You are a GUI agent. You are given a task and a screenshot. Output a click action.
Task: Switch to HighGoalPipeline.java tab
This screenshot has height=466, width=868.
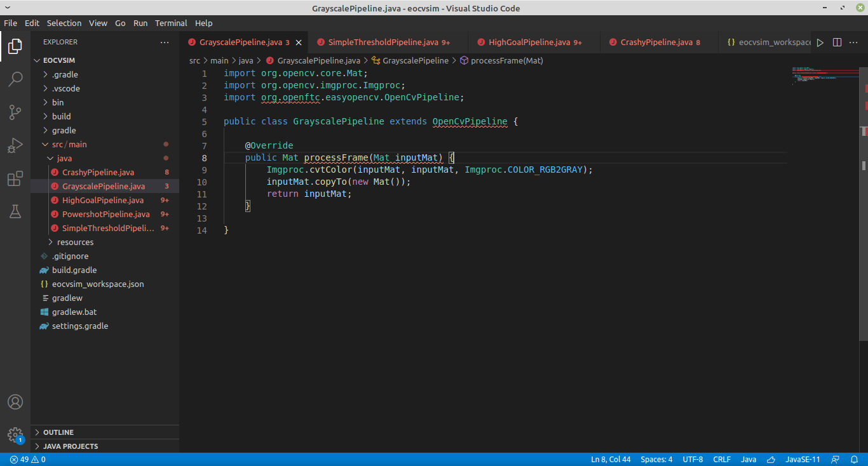tap(534, 43)
